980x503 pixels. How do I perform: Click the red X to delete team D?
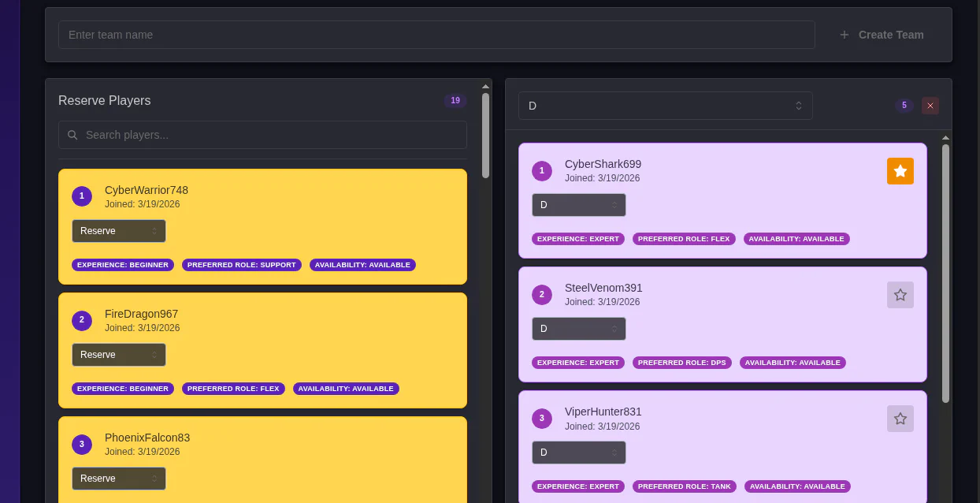point(930,106)
